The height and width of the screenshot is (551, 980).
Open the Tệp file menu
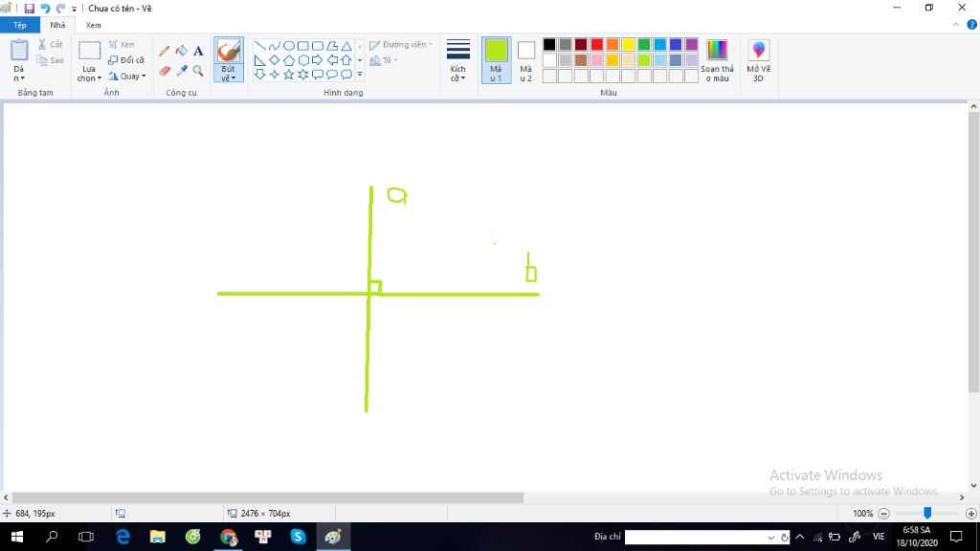(20, 25)
